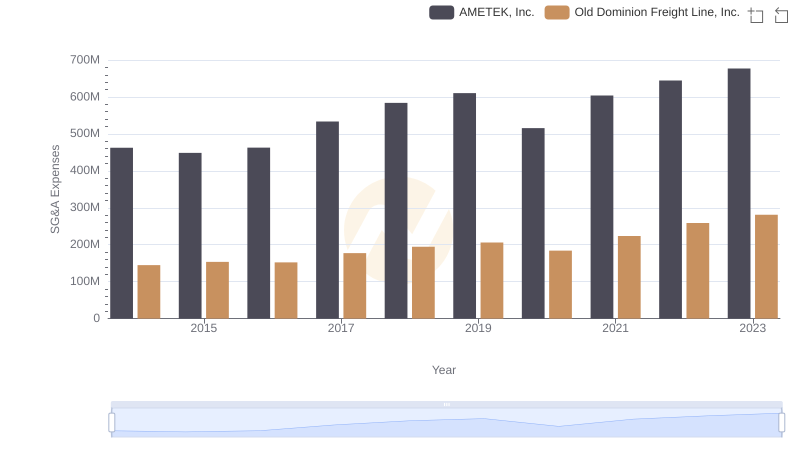Click the AMETEK bar for 2015
The width and height of the screenshot is (800, 461).
pos(190,236)
